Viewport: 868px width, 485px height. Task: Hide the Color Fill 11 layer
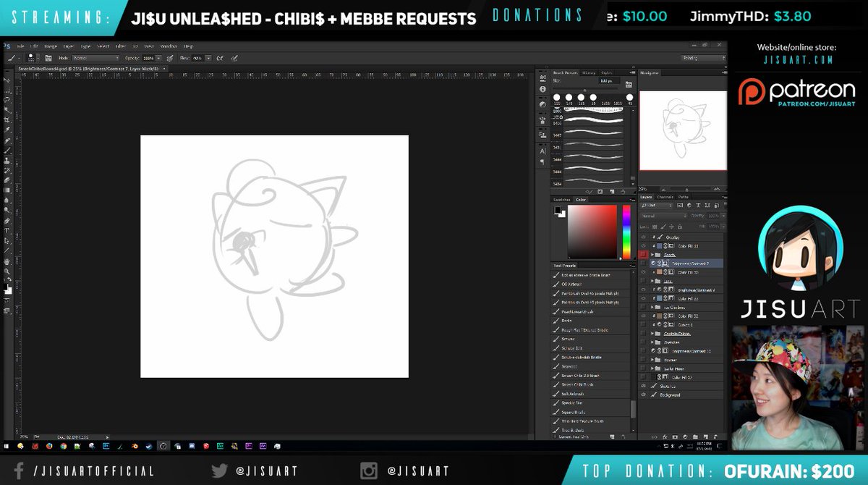(643, 246)
